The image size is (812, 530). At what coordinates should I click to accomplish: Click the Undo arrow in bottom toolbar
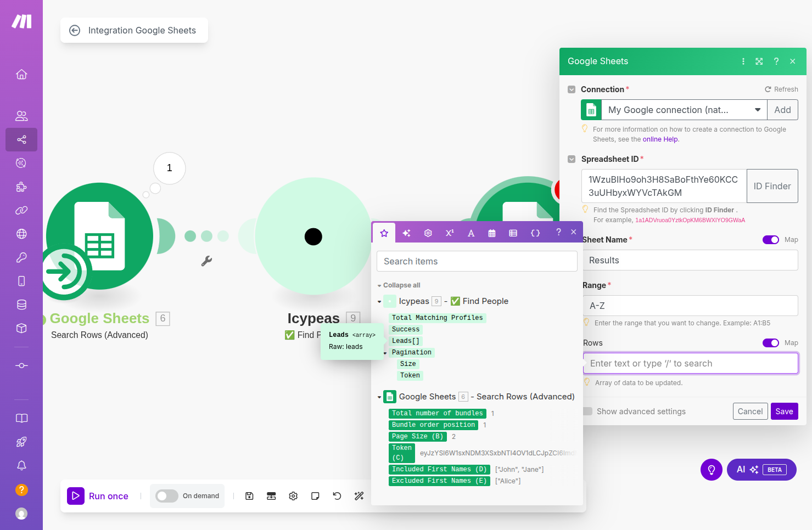(337, 496)
